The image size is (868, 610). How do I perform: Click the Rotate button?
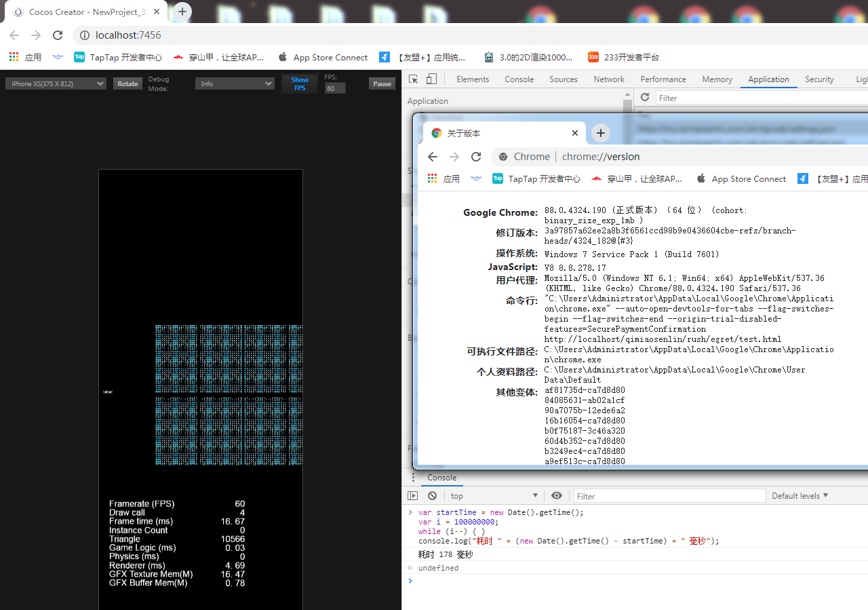(x=127, y=83)
